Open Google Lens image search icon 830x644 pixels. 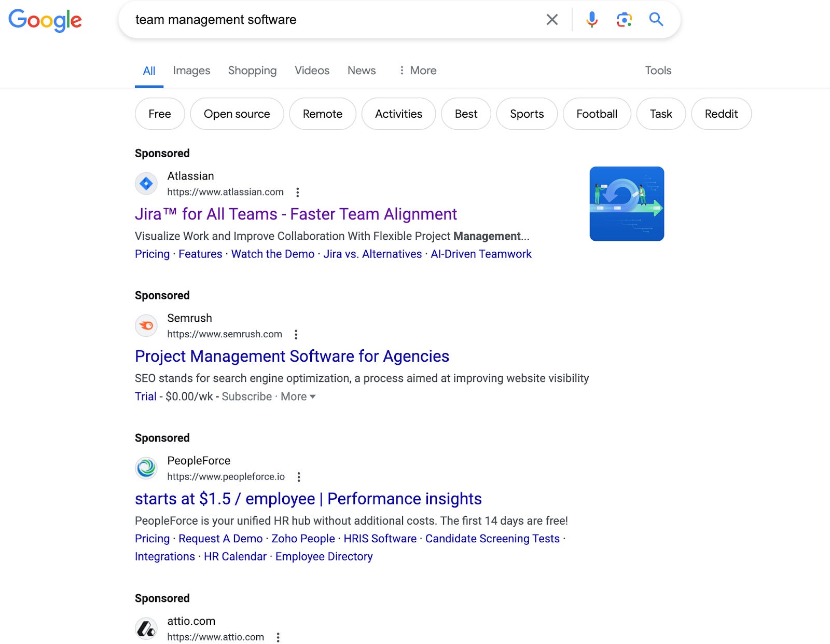pyautogui.click(x=624, y=20)
